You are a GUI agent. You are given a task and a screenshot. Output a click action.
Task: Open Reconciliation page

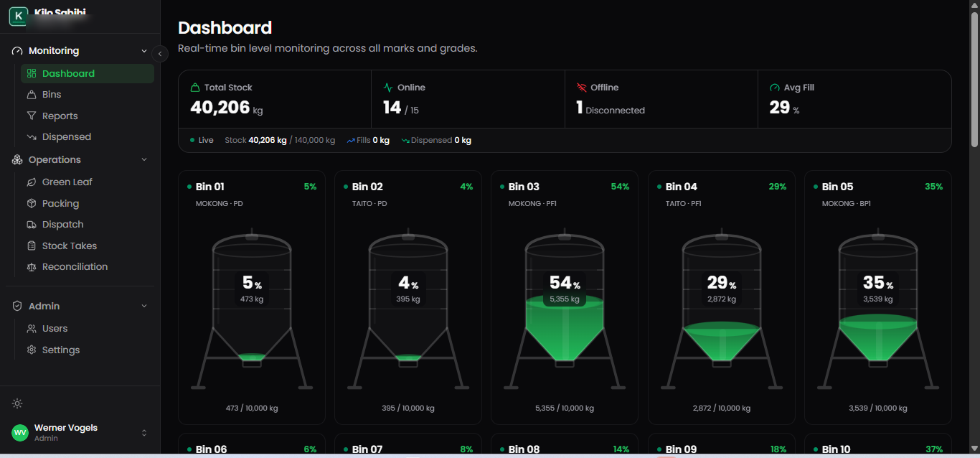point(88,267)
